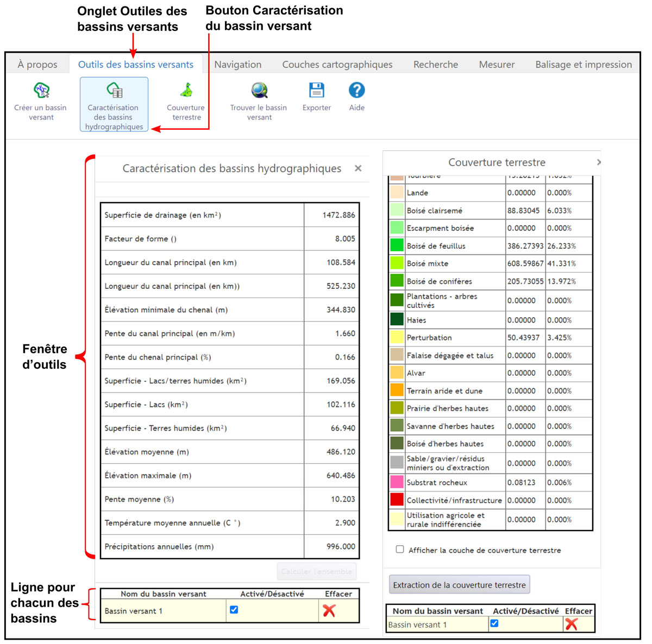
Task: Delete Bassin versant 1 in Caractérisation panel
Action: [x=329, y=611]
